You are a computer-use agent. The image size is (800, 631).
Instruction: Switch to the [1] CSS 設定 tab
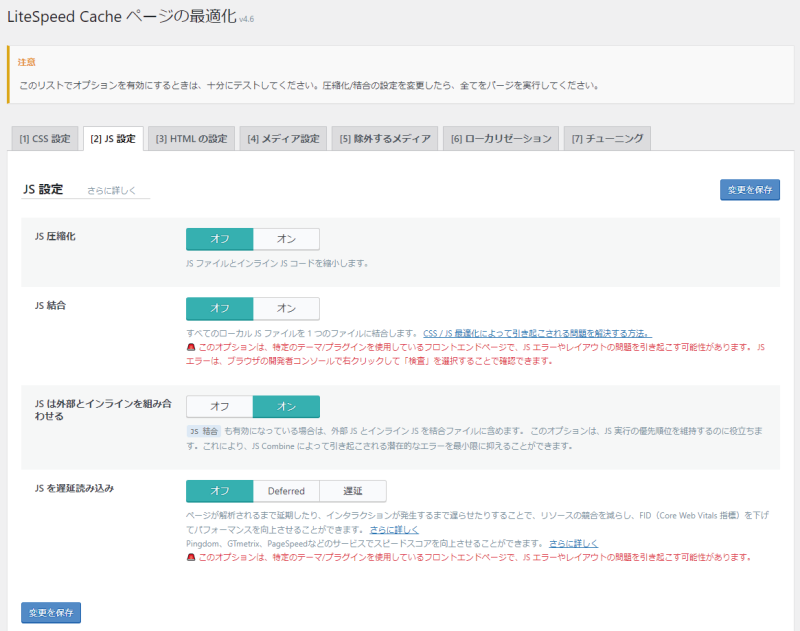click(45, 138)
